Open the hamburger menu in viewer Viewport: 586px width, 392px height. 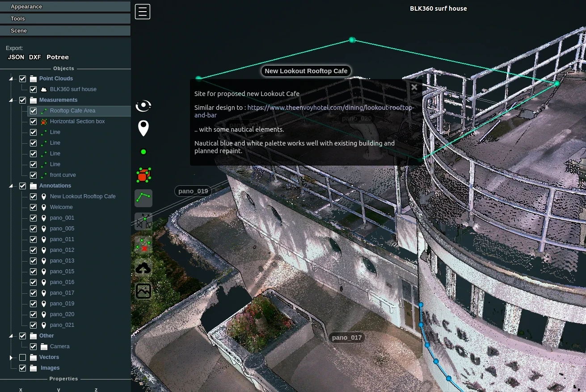tap(143, 12)
